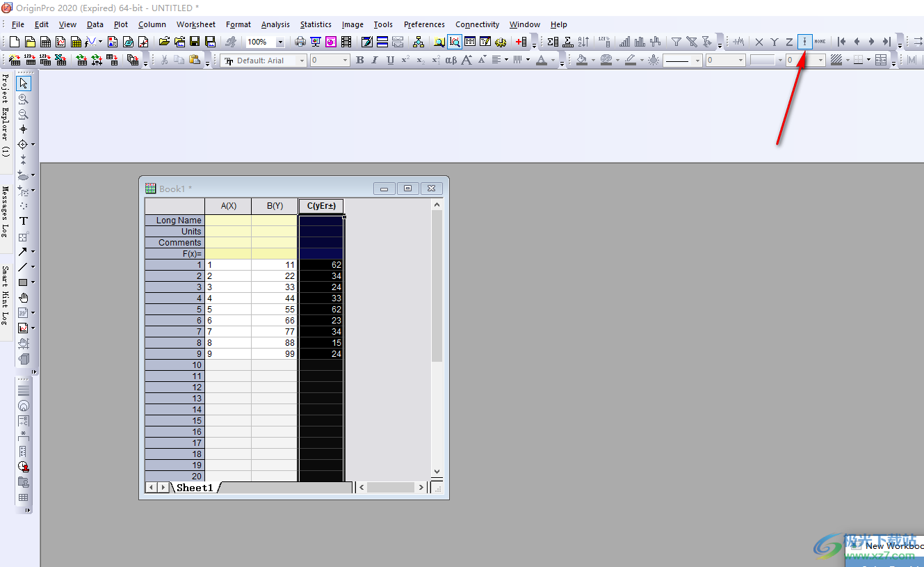The image size is (924, 567).
Task: Click the Fill Color paint bucket
Action: click(x=581, y=61)
